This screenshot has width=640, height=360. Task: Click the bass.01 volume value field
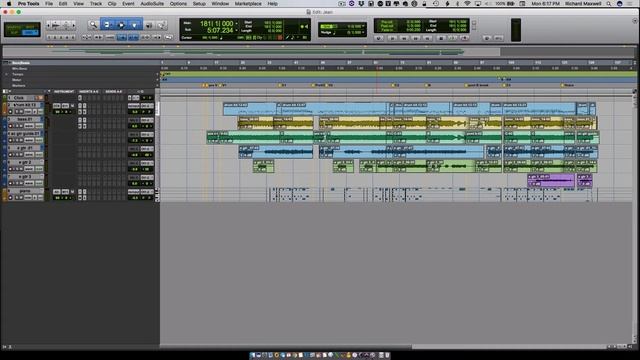click(134, 126)
